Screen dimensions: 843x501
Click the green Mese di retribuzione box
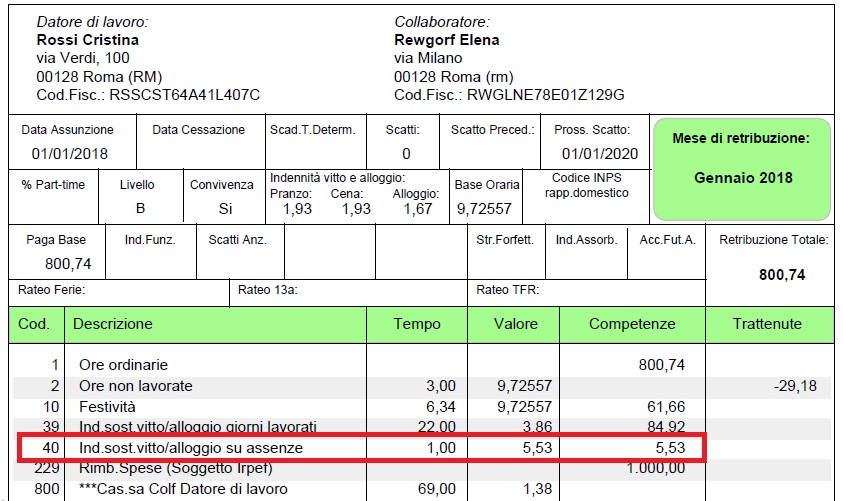tap(743, 169)
